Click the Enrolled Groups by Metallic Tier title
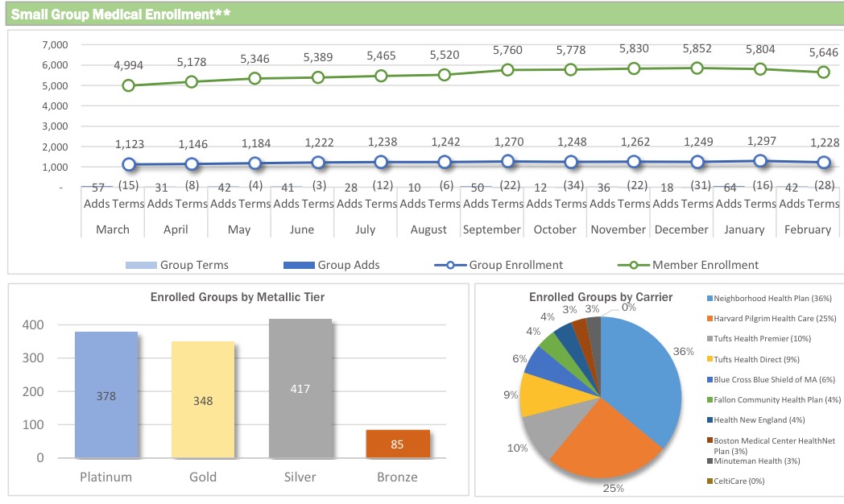844x504 pixels. point(238,297)
